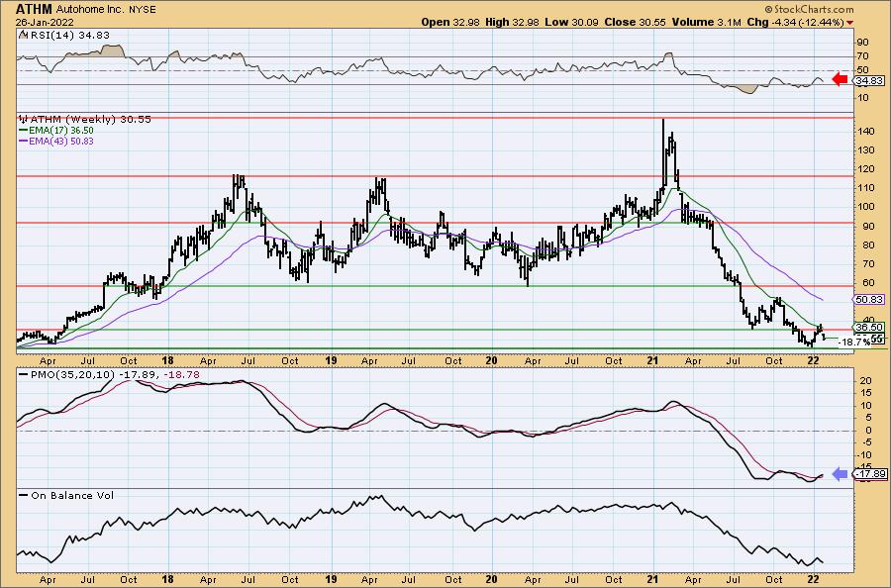Click the ATHM ticker symbol in header

34,9
